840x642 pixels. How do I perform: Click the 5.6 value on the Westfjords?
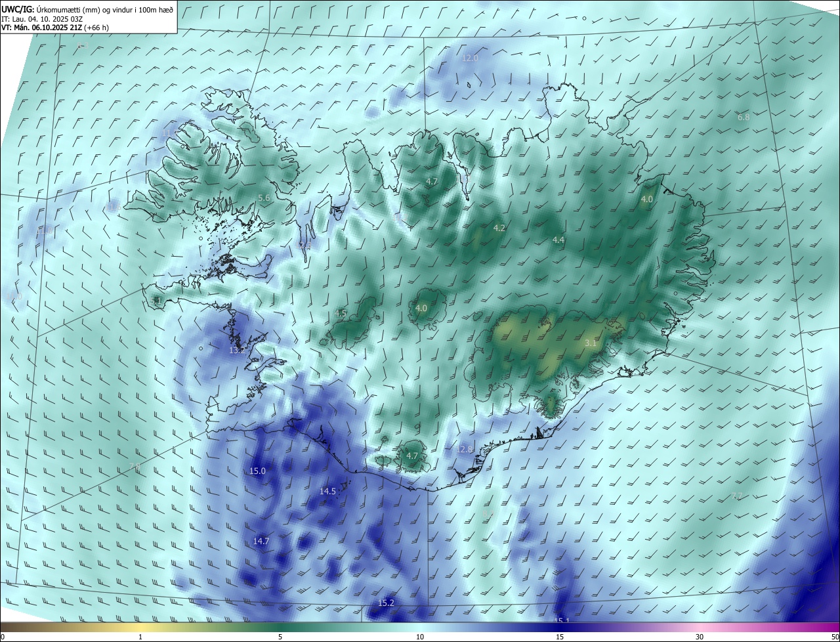click(264, 198)
